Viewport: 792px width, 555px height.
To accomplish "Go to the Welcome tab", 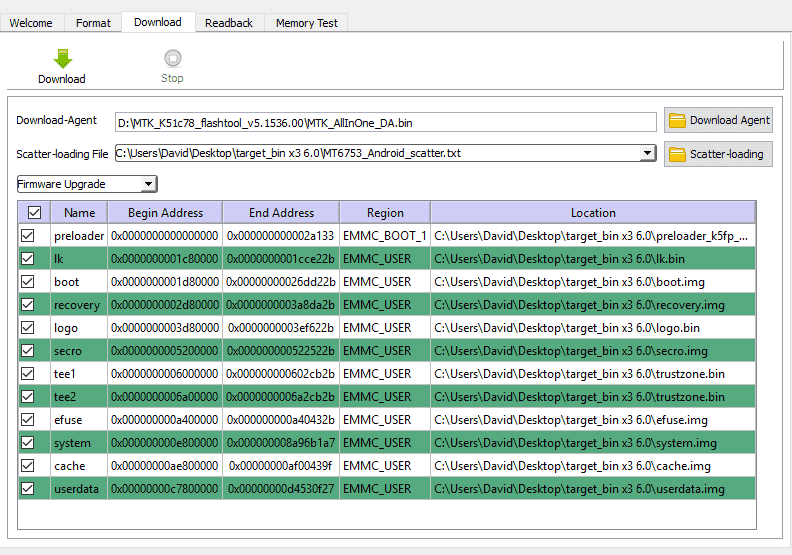I will 31,23.
